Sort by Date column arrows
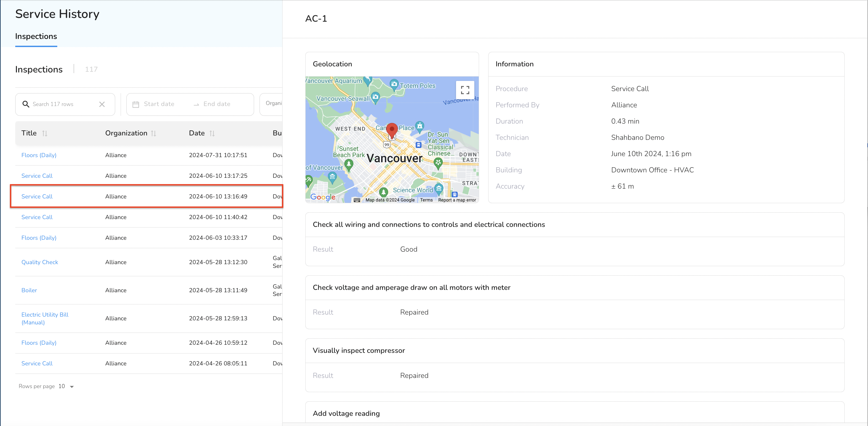This screenshot has width=868, height=426. [212, 133]
